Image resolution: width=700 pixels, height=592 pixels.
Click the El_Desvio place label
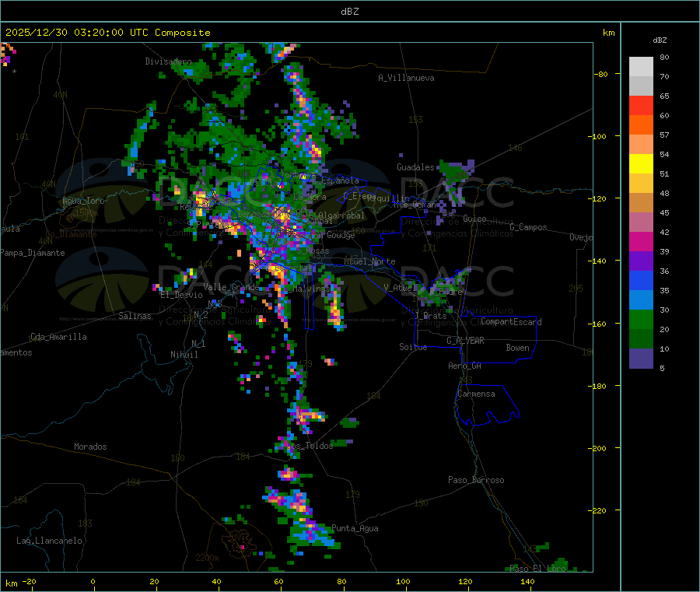181,295
